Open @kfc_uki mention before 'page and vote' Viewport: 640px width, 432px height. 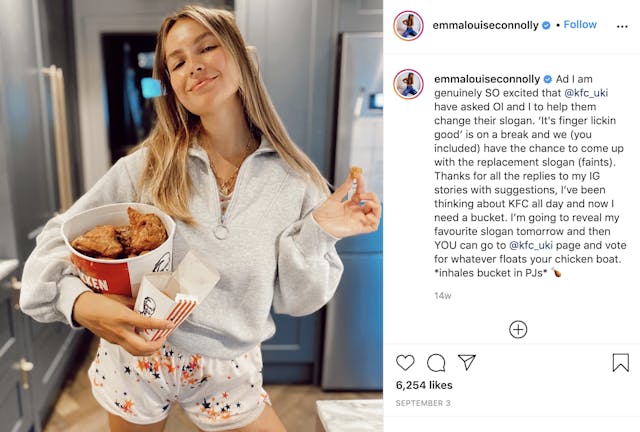pos(531,245)
